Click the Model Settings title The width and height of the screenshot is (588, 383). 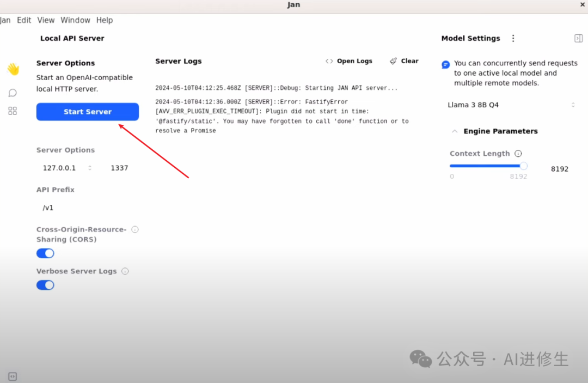point(470,38)
